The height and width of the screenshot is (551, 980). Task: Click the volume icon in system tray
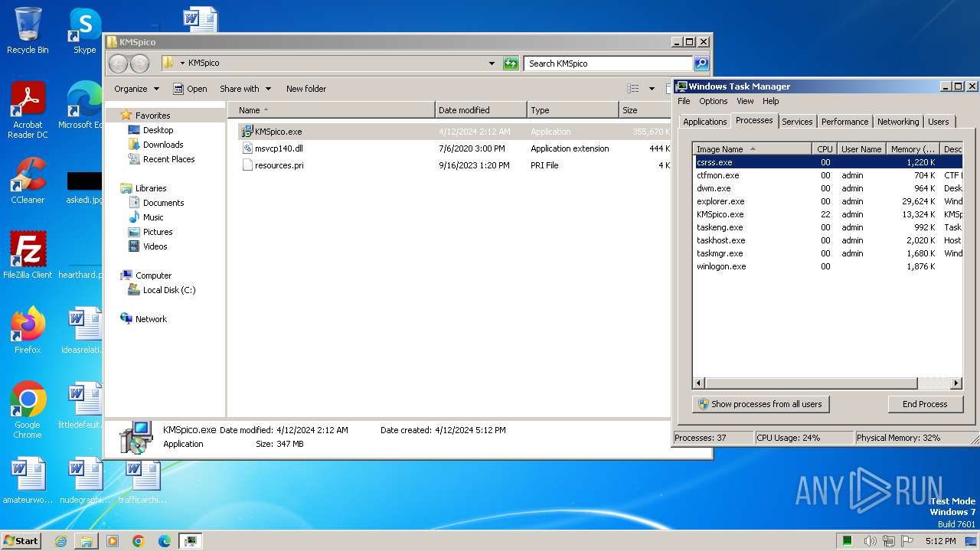(x=869, y=541)
